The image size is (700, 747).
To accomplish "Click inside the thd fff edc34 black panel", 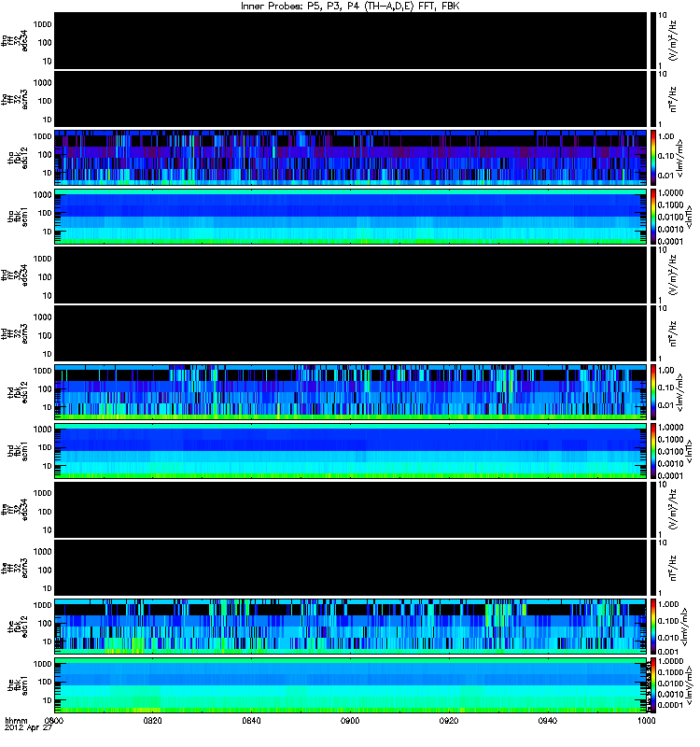I will pyautogui.click(x=351, y=275).
